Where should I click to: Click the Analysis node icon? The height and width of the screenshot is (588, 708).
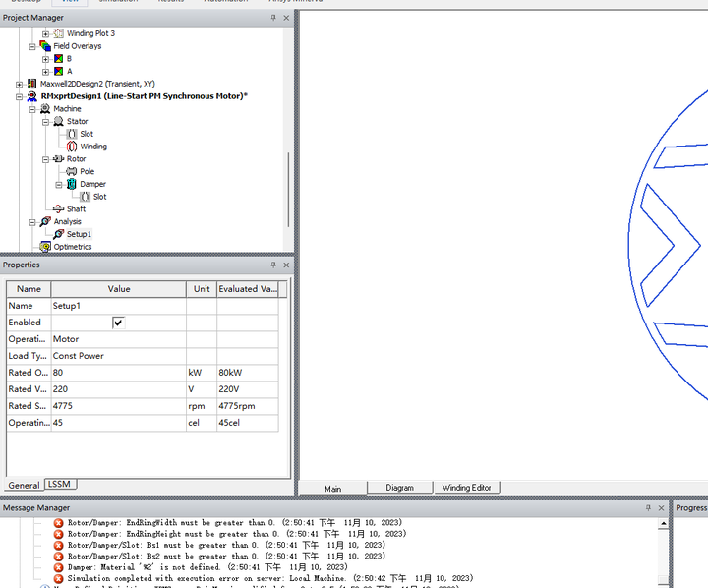(x=45, y=222)
